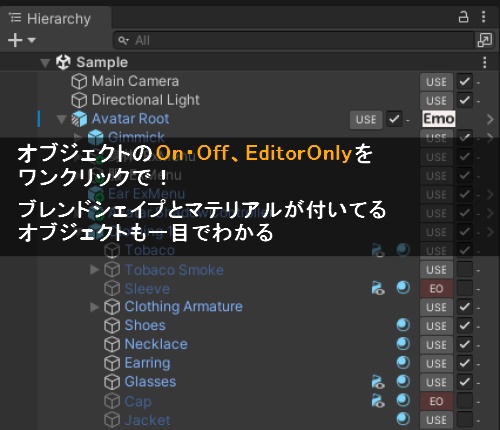Open the create object plus dropdown
Image resolution: width=500 pixels, height=430 pixels.
(x=21, y=40)
